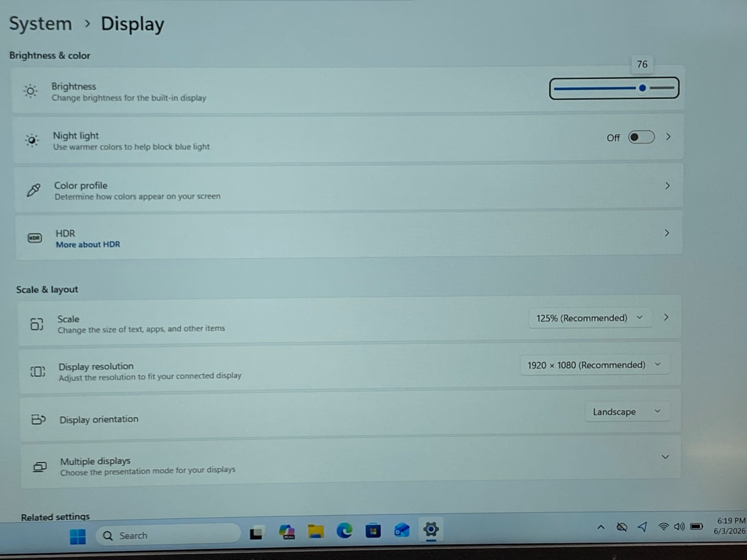747x560 pixels.
Task: Open Color profile settings chevron
Action: point(667,186)
